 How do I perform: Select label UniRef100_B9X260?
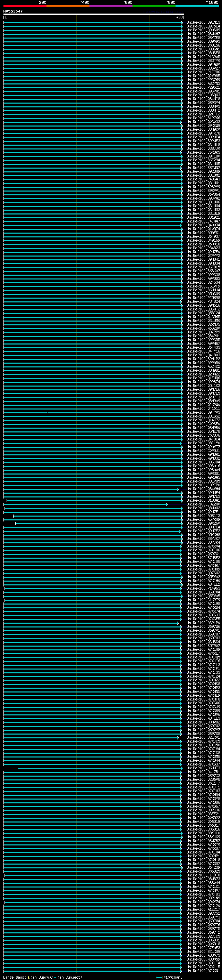203,524
